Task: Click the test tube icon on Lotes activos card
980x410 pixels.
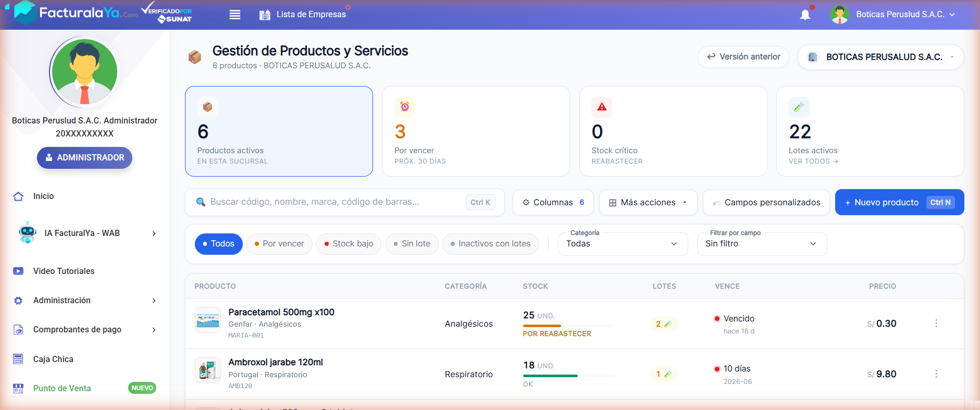Action: (799, 107)
